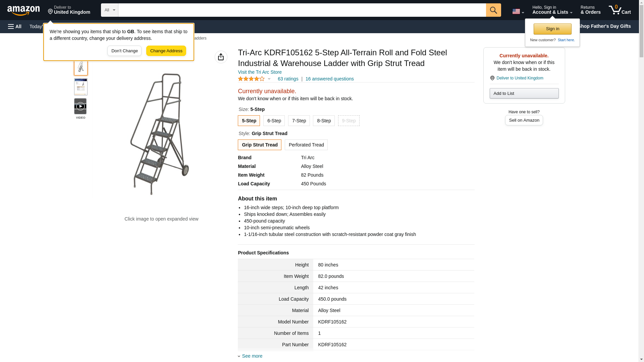Viewport: 644px width, 362px height.
Task: Click the search magnifier button
Action: tap(493, 10)
